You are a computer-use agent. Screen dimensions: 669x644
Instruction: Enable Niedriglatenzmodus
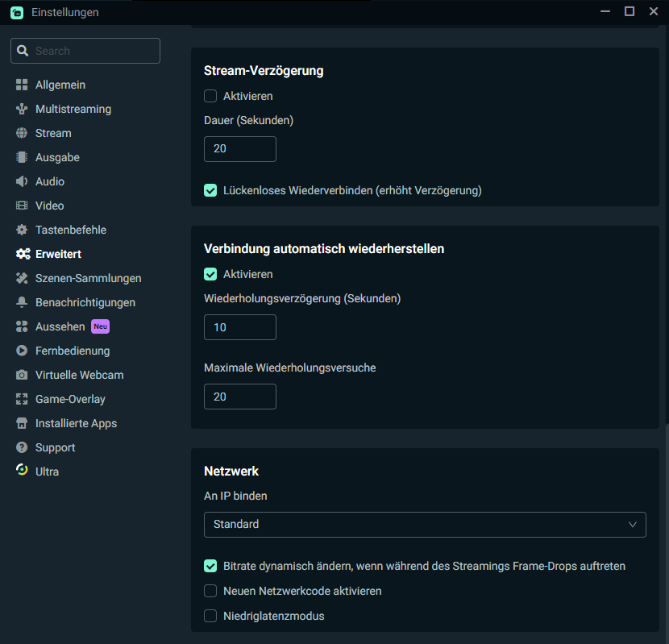(x=210, y=616)
